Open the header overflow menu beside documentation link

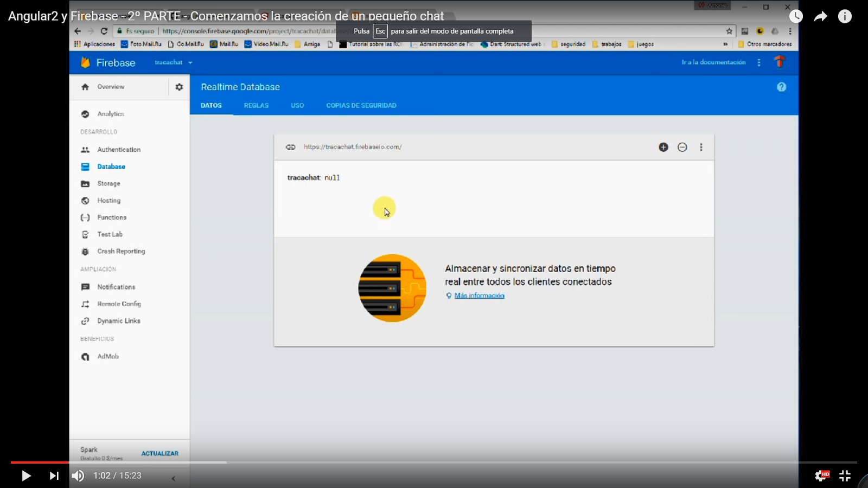[x=759, y=62]
